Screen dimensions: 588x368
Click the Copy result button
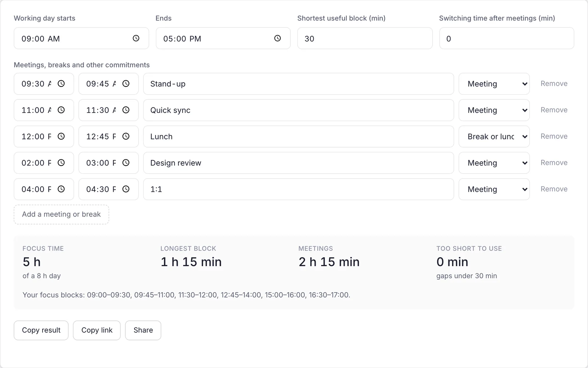point(41,330)
